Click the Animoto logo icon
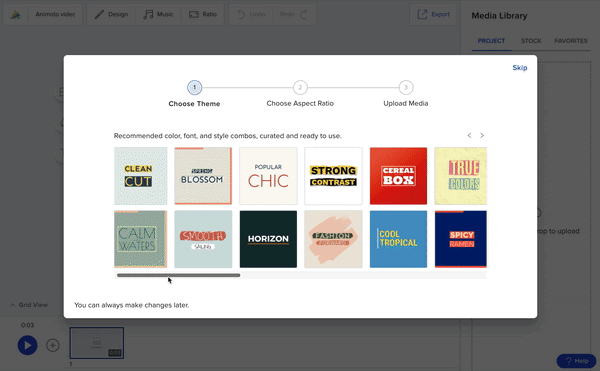 click(15, 15)
